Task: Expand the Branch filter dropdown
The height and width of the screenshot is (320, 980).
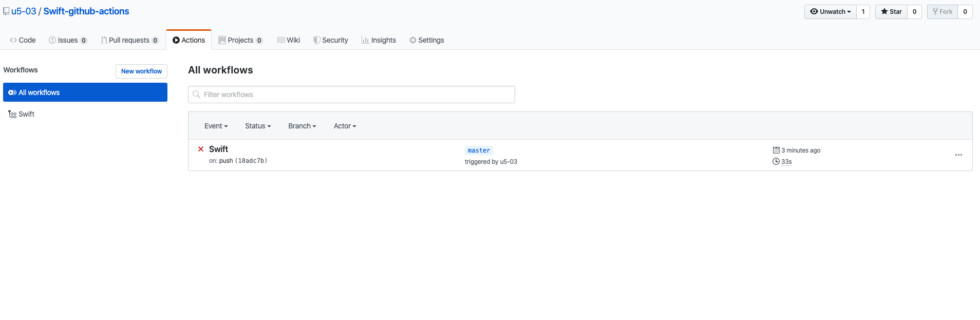Action: (302, 126)
